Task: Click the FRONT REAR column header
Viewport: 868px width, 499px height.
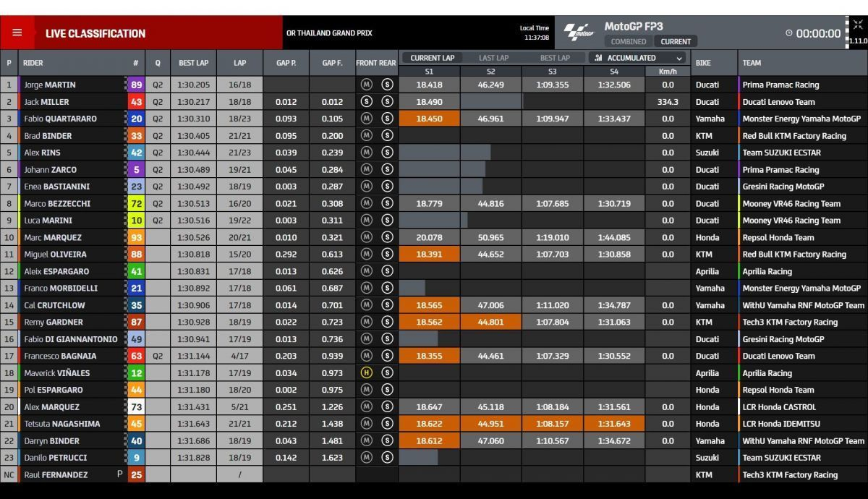Action: [x=376, y=63]
